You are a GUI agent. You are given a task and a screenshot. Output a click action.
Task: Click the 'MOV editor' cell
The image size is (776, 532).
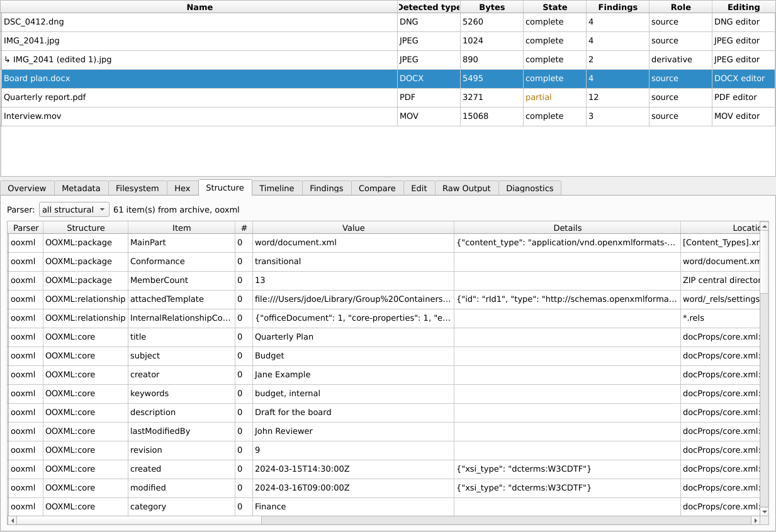pyautogui.click(x=743, y=116)
